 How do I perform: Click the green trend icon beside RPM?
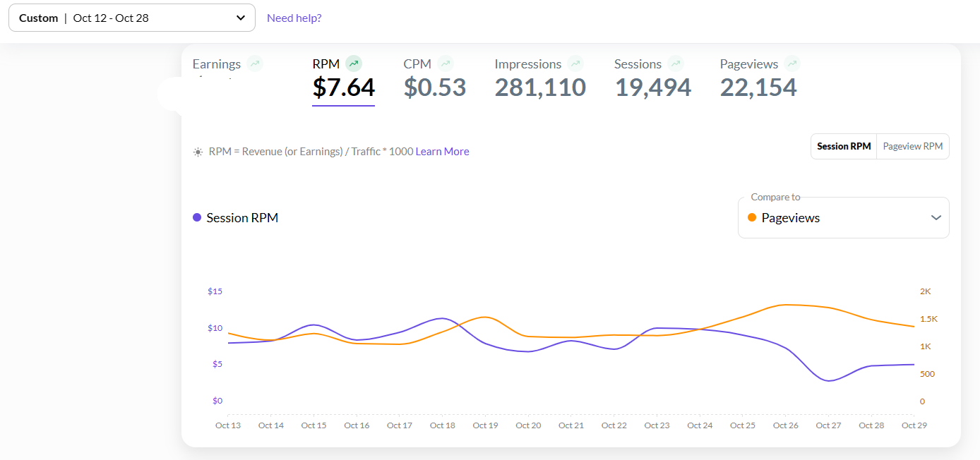354,63
